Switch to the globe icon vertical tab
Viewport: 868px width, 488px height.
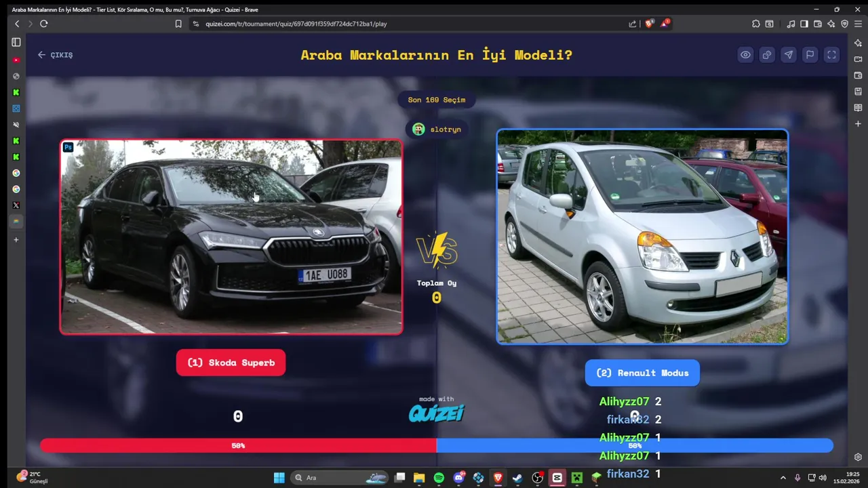click(16, 76)
